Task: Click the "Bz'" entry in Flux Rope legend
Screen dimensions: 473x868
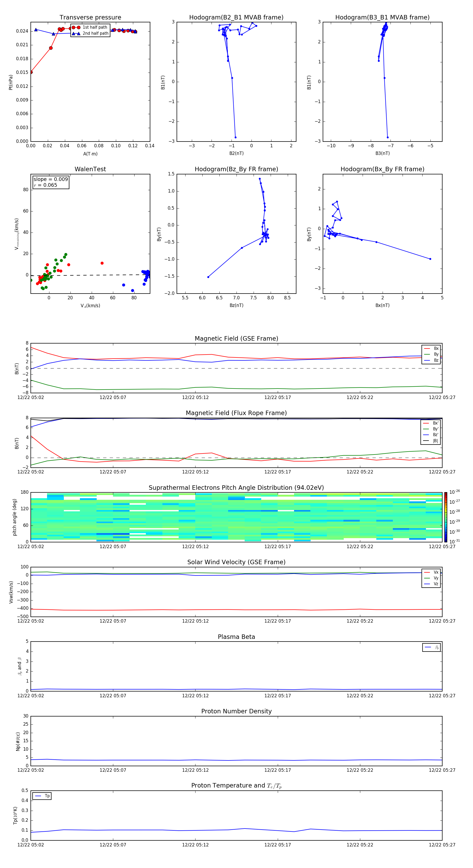Action: pyautogui.click(x=431, y=435)
